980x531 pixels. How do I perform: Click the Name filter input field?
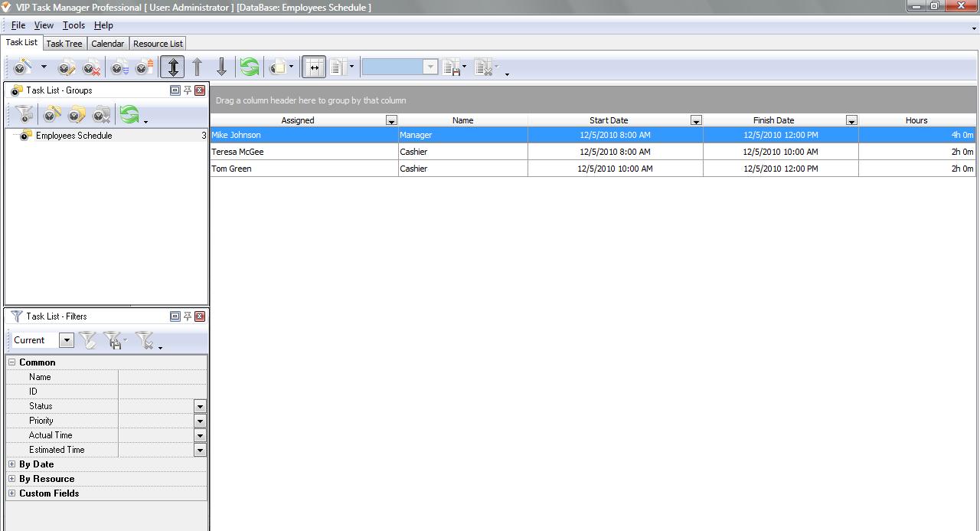tap(162, 377)
